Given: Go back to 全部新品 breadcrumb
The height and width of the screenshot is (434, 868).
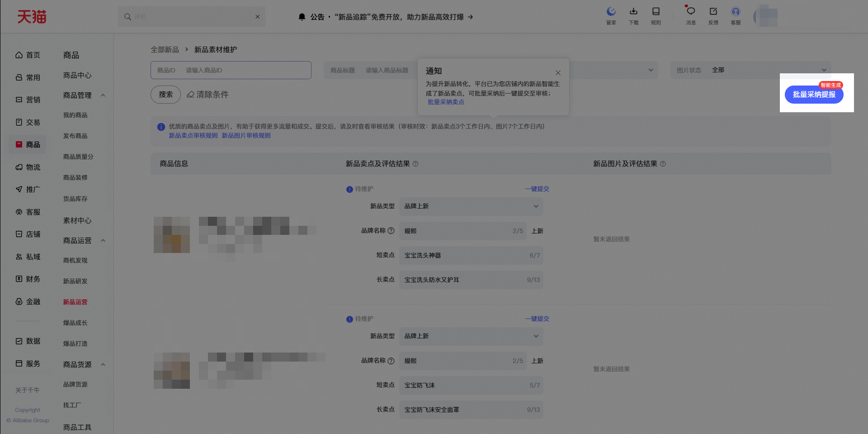Looking at the screenshot, I should 165,50.
